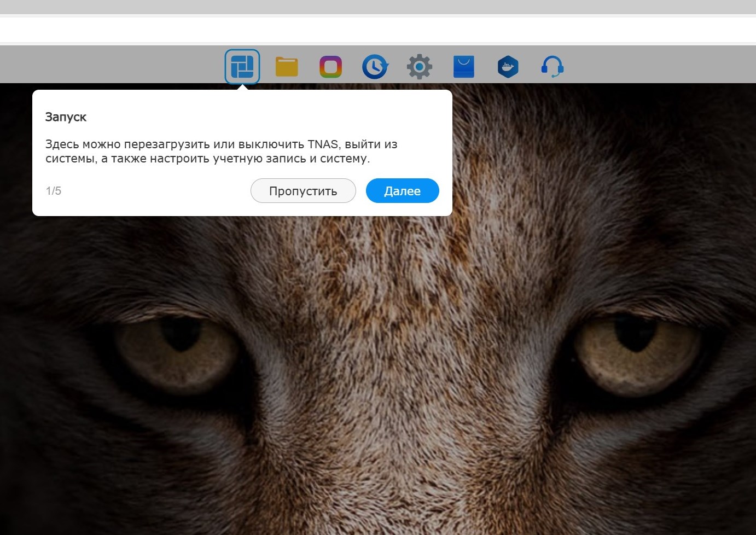
Task: Click the Запуск tooltip heading
Action: pos(66,117)
